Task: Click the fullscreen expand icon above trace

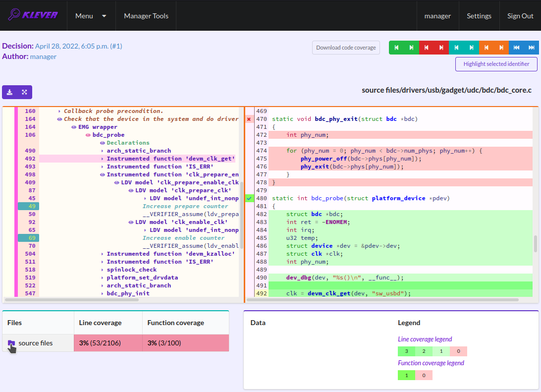Action: tap(24, 92)
